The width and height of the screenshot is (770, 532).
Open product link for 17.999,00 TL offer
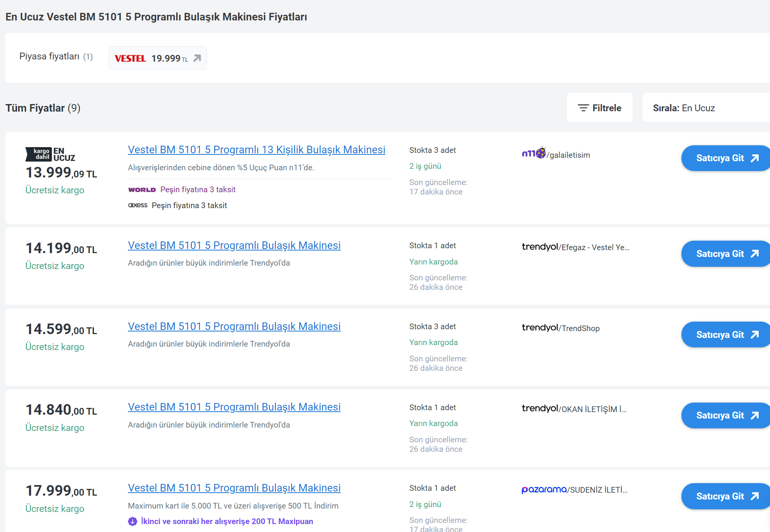pyautogui.click(x=234, y=488)
